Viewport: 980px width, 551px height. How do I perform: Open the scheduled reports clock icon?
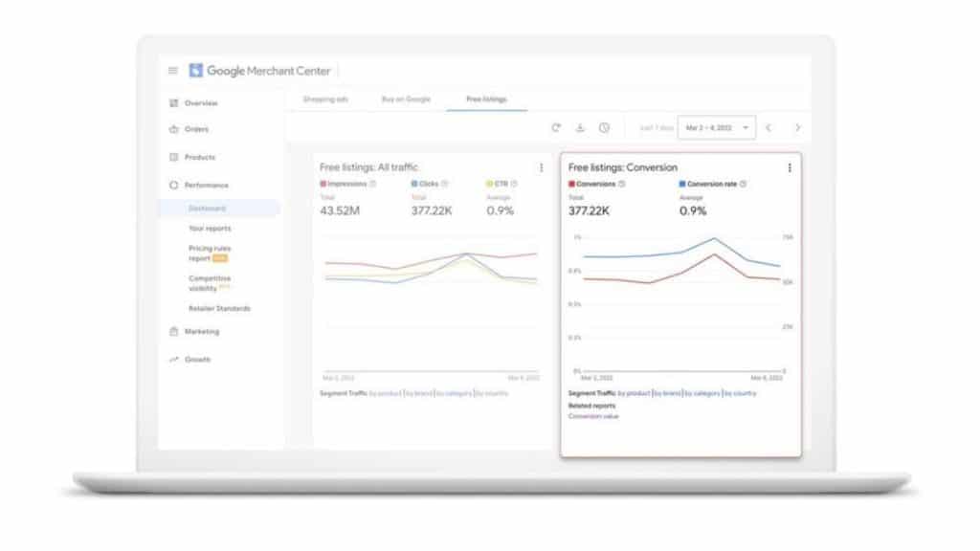602,125
